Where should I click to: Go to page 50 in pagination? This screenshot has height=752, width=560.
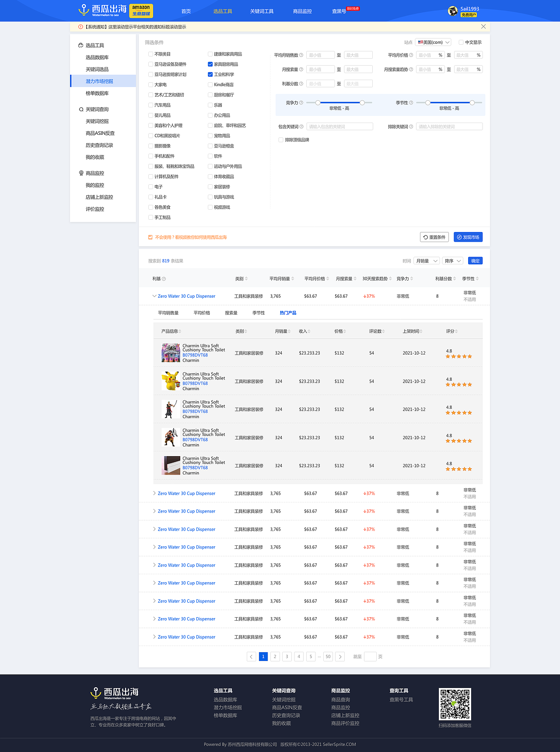[328, 657]
